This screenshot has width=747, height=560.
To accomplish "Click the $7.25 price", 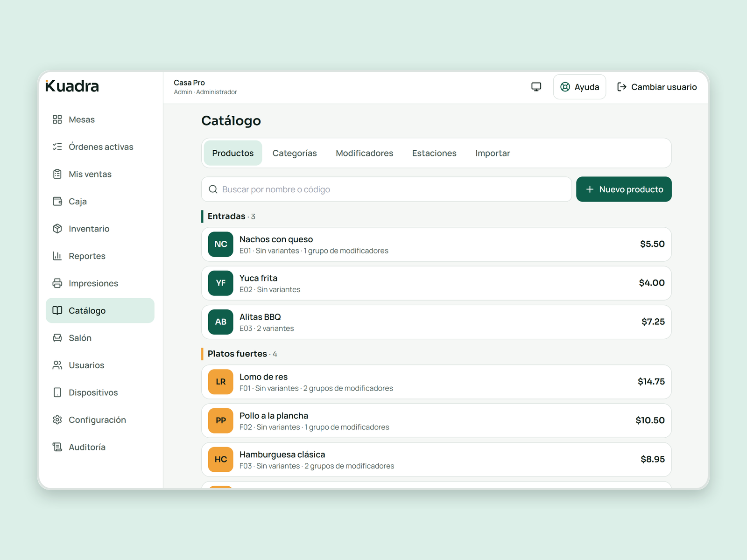I will point(653,322).
